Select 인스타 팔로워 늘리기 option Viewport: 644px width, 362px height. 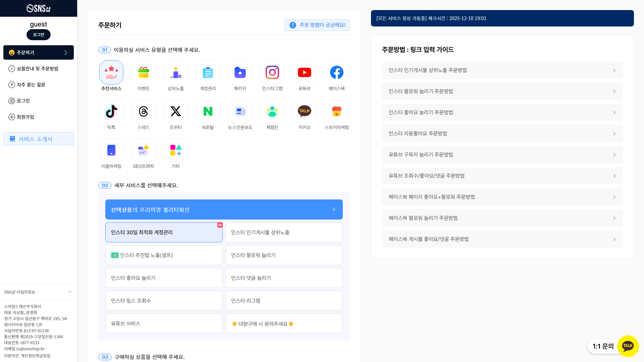(x=284, y=255)
